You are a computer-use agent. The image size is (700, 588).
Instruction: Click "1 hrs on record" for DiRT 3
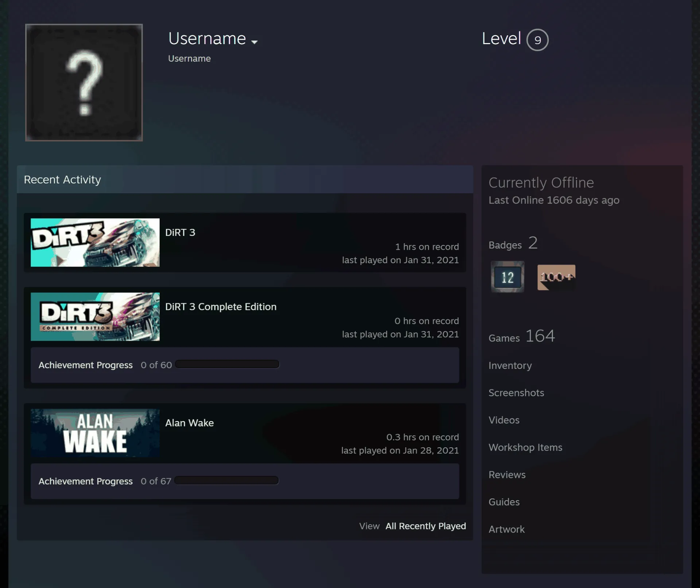[x=427, y=247]
